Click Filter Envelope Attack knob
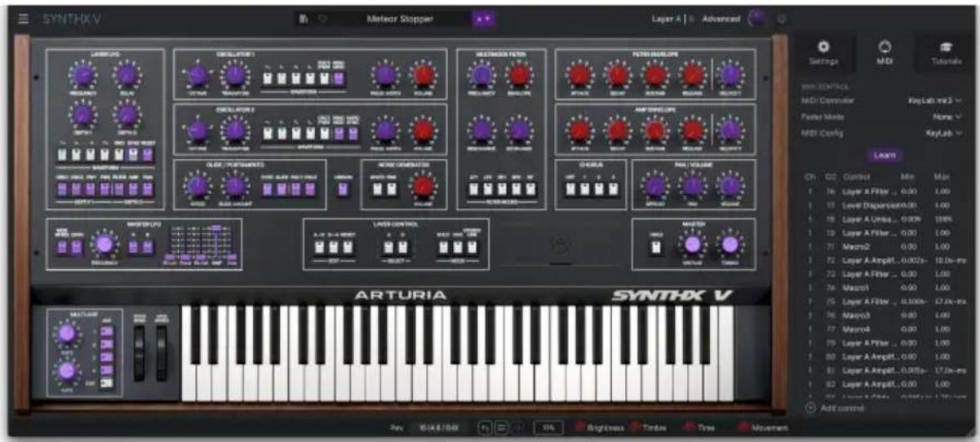Image resolution: width=980 pixels, height=442 pixels. (x=579, y=77)
